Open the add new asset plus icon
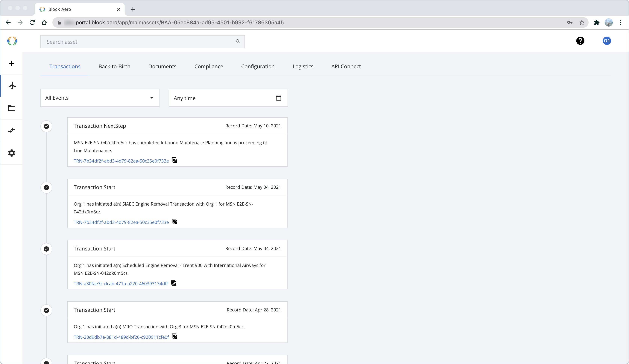 tap(11, 63)
